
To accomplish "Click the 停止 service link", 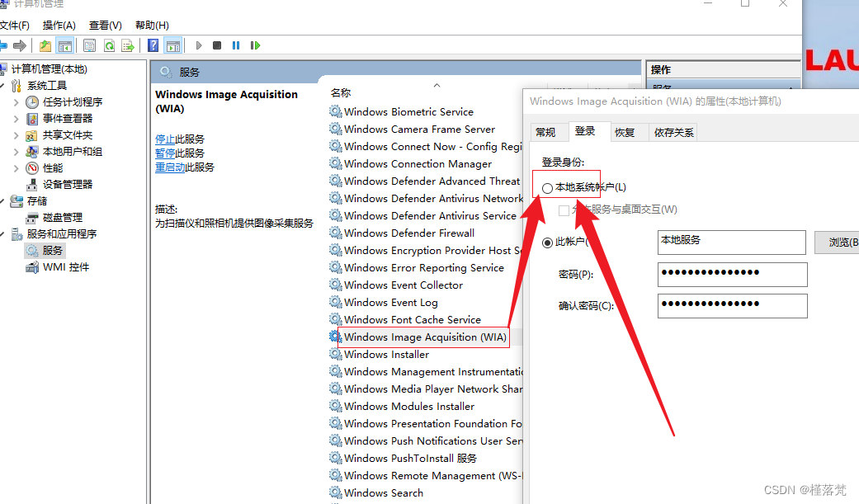I will (165, 139).
